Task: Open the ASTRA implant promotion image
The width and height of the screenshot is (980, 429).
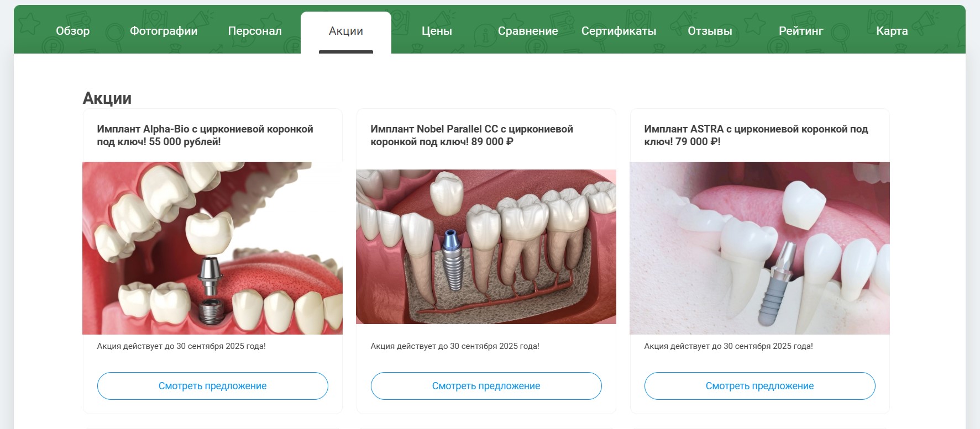Action: [x=759, y=248]
